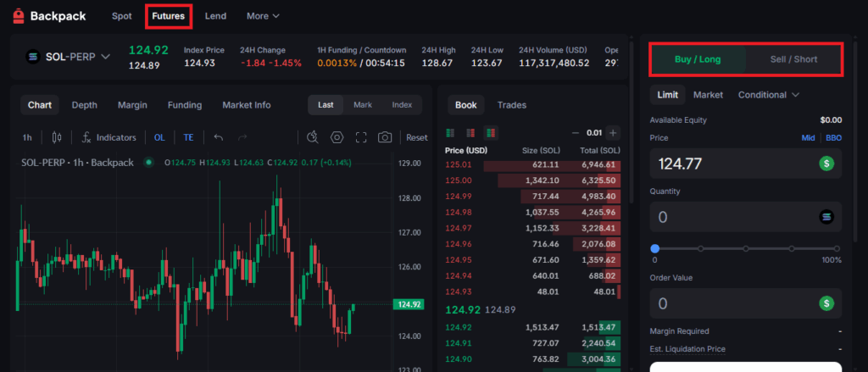Screen dimensions: 868x372
Task: Click the candlestick chart type icon
Action: click(x=57, y=137)
